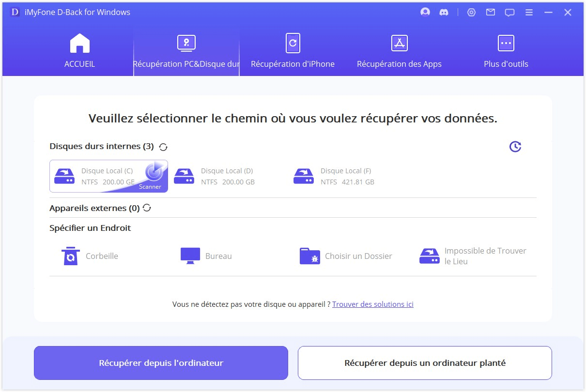Open the email feedback icon

[490, 12]
